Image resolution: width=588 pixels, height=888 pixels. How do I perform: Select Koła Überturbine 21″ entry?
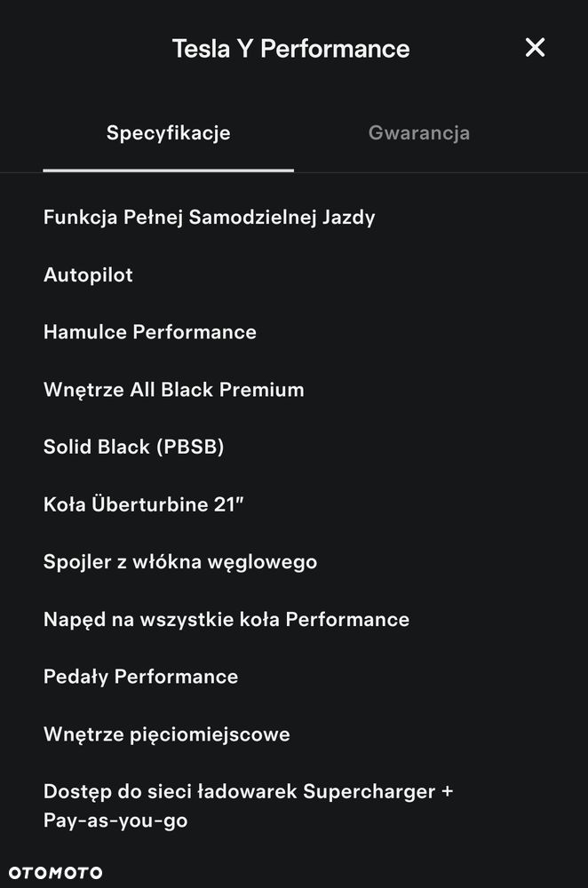click(143, 504)
